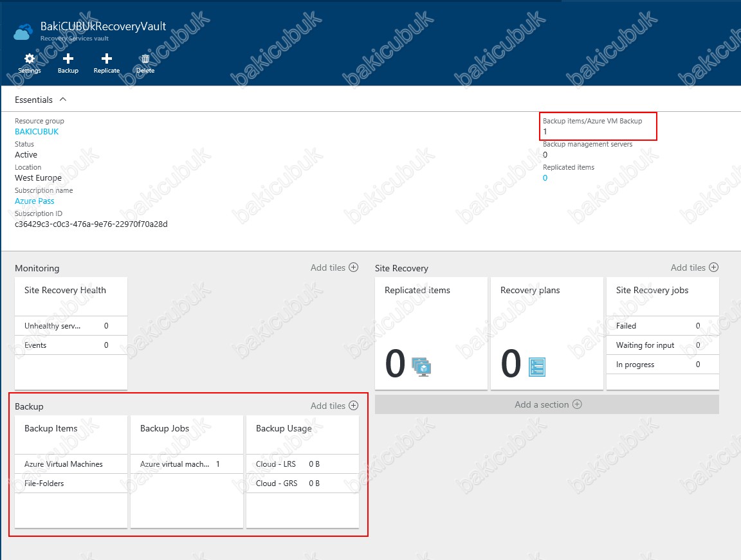Screen dimensions: 741x560
Task: Select Azure virtual machines backup jobs row
Action: pos(187,464)
